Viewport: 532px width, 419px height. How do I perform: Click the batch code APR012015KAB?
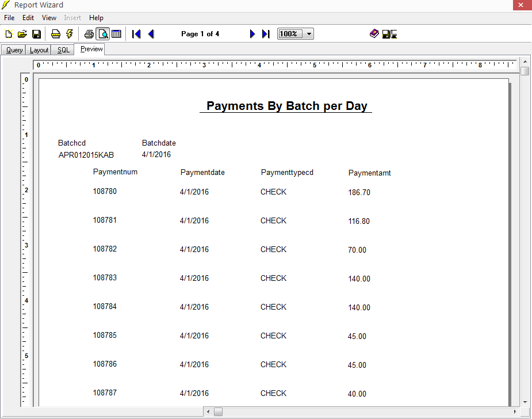click(86, 155)
